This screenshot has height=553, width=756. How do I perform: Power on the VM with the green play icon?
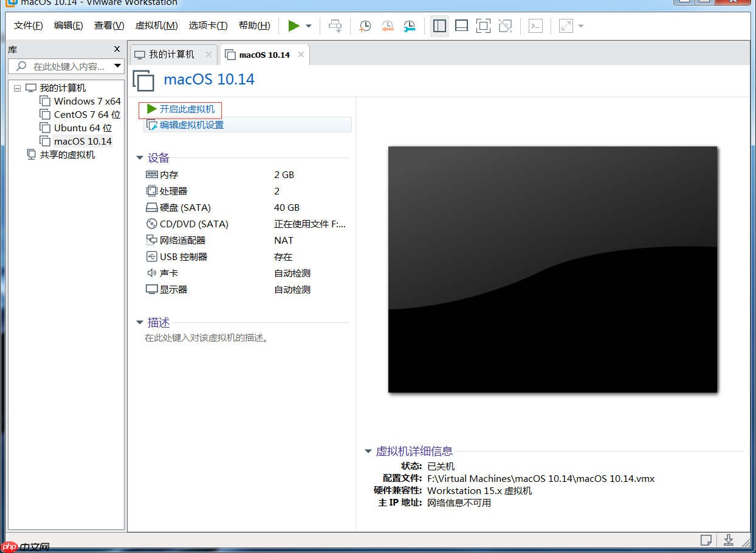(x=295, y=26)
